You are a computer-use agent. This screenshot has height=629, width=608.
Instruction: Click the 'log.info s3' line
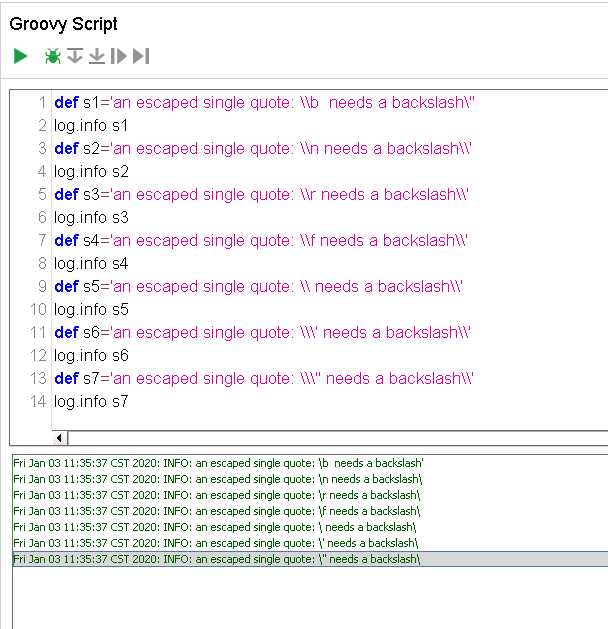point(91,217)
